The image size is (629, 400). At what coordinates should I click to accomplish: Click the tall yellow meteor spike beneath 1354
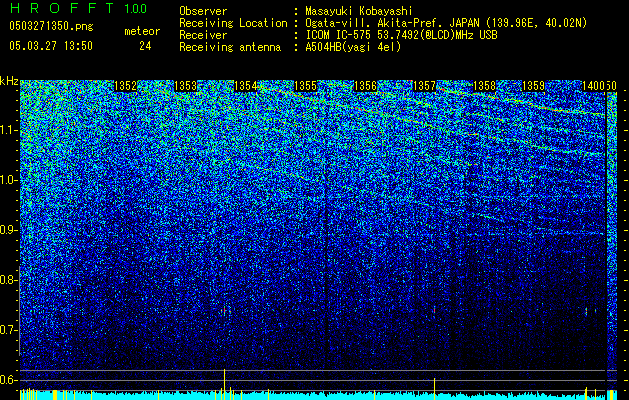(225, 384)
